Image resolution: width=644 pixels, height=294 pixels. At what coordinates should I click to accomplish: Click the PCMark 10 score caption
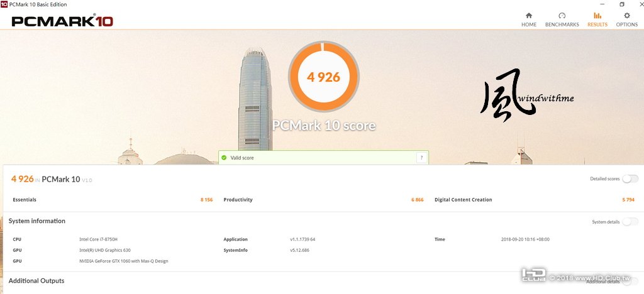pyautogui.click(x=324, y=125)
